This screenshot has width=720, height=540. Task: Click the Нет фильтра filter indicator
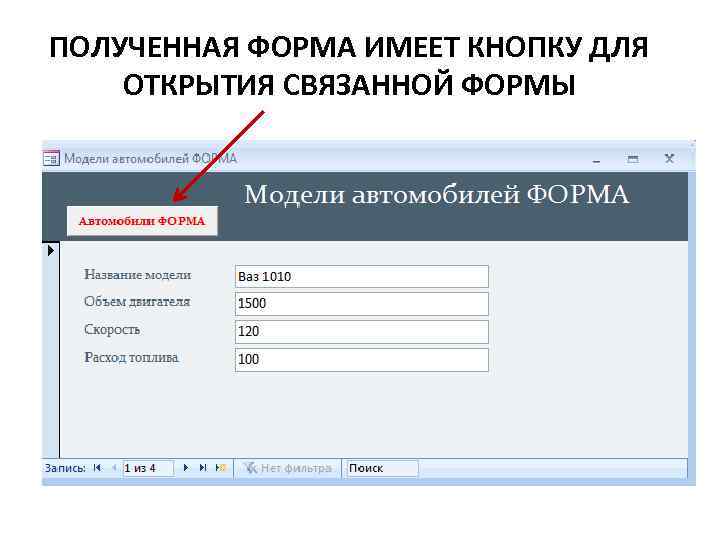[x=287, y=468]
